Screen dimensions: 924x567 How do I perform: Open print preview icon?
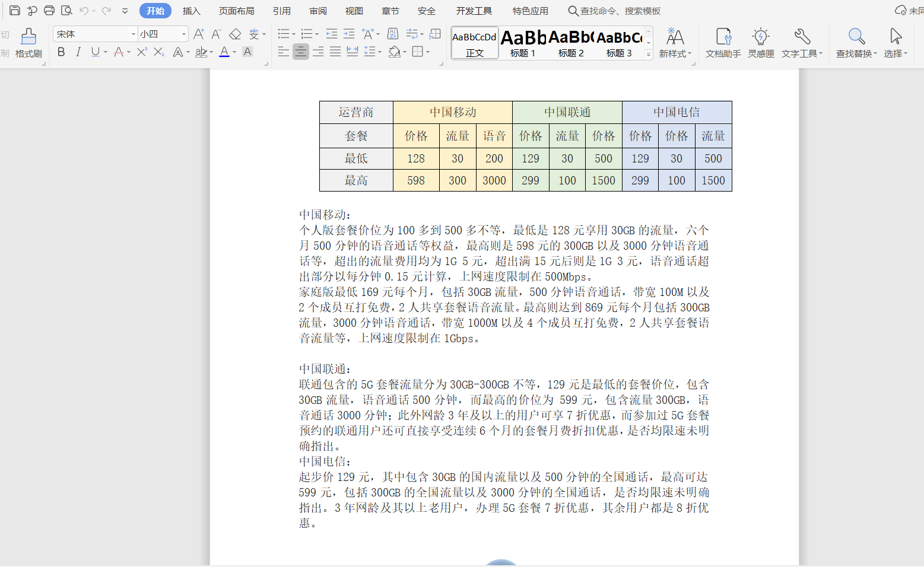[66, 11]
